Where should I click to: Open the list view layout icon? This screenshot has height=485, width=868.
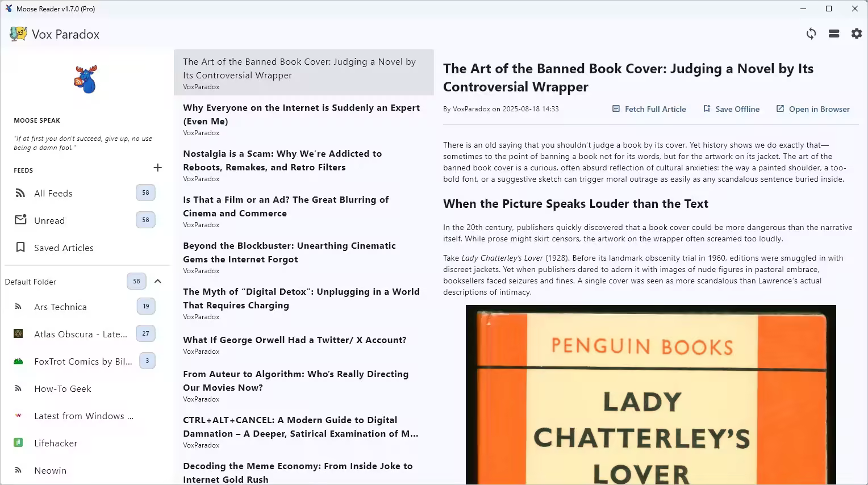pos(834,34)
